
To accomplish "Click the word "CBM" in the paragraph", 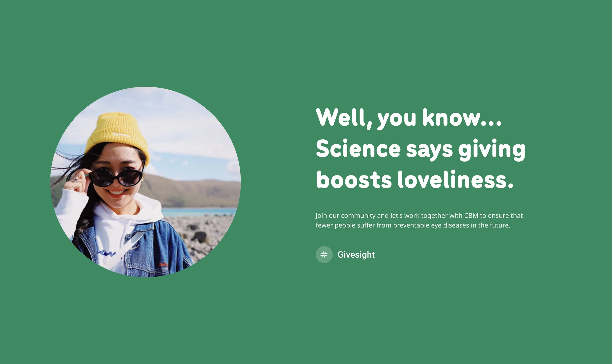I will tap(471, 216).
